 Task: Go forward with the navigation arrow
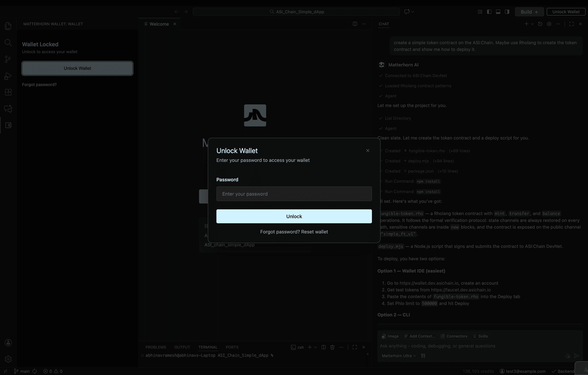186,12
